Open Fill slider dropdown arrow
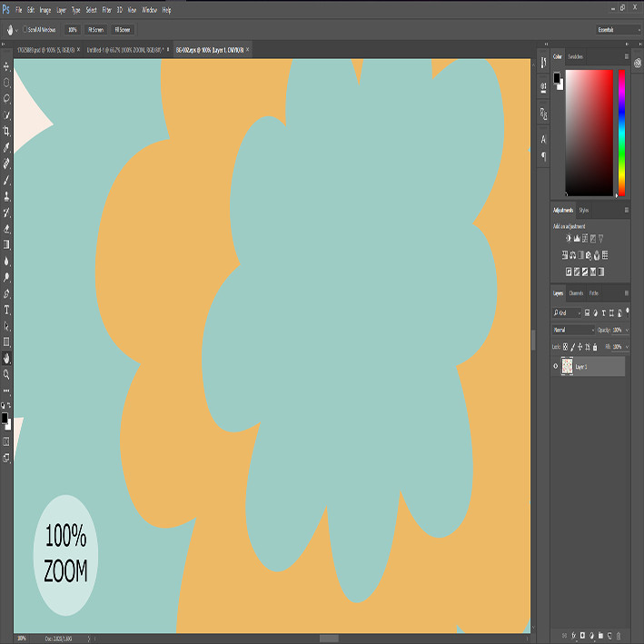644x644 pixels. point(627,347)
